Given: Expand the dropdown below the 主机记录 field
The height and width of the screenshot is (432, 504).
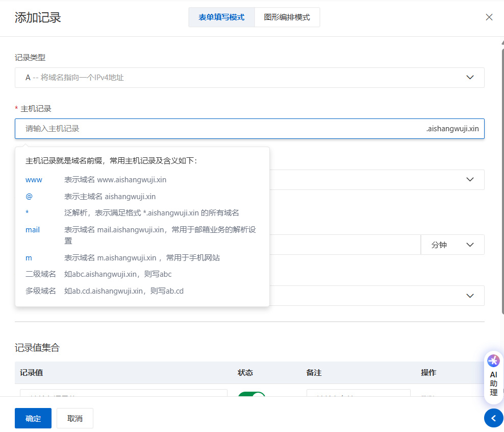Looking at the screenshot, I should 376,180.
